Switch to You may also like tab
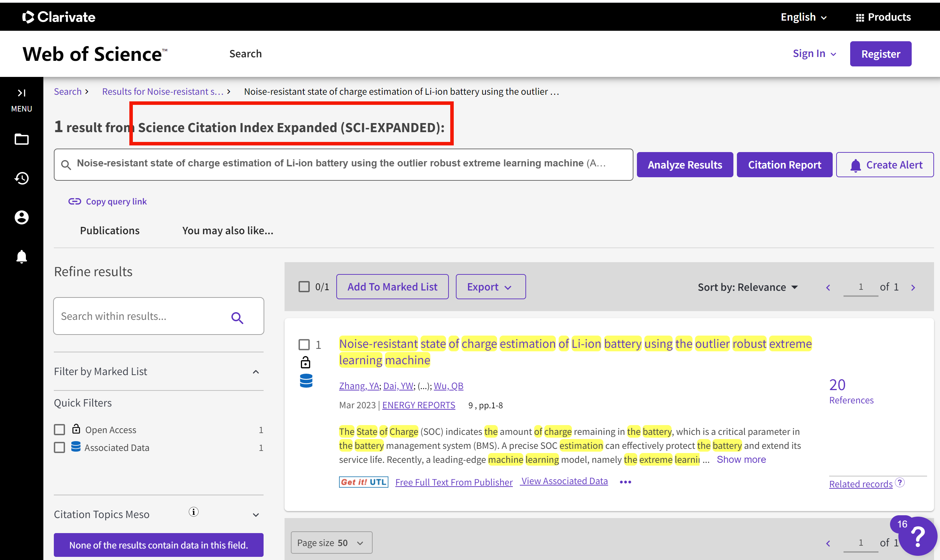940x560 pixels. [x=228, y=231]
